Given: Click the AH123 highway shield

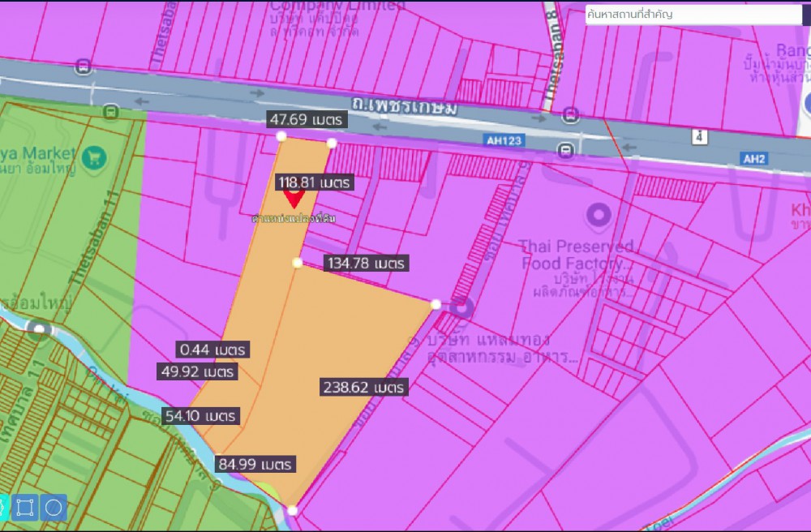Looking at the screenshot, I should (504, 140).
